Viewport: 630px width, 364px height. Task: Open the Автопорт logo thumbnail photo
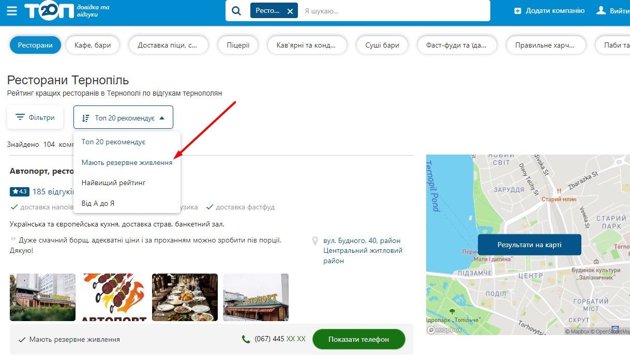[114, 297]
